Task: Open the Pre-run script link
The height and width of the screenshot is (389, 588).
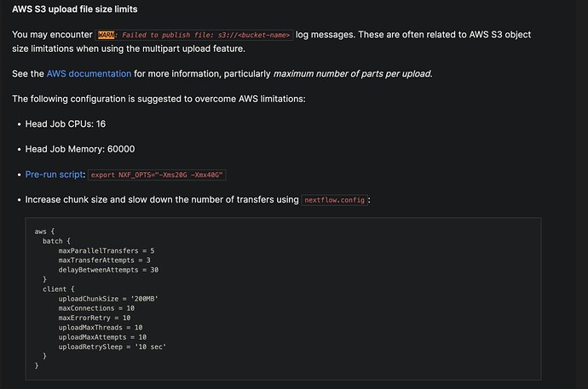Action: tap(54, 174)
